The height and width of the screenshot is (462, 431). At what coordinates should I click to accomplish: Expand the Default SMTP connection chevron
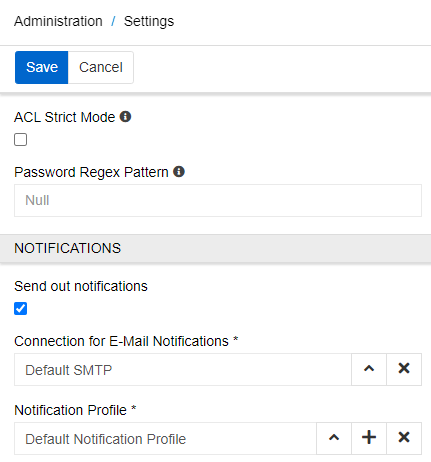(369, 369)
